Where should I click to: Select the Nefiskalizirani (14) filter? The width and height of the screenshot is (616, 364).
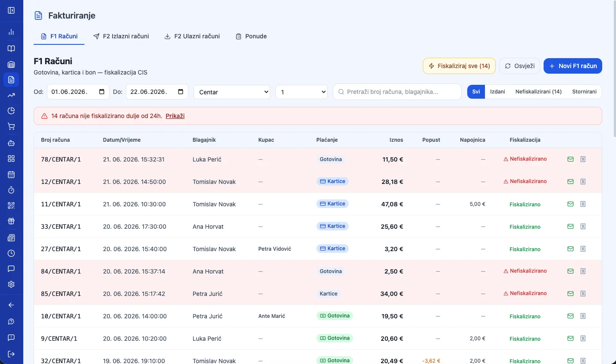point(538,92)
